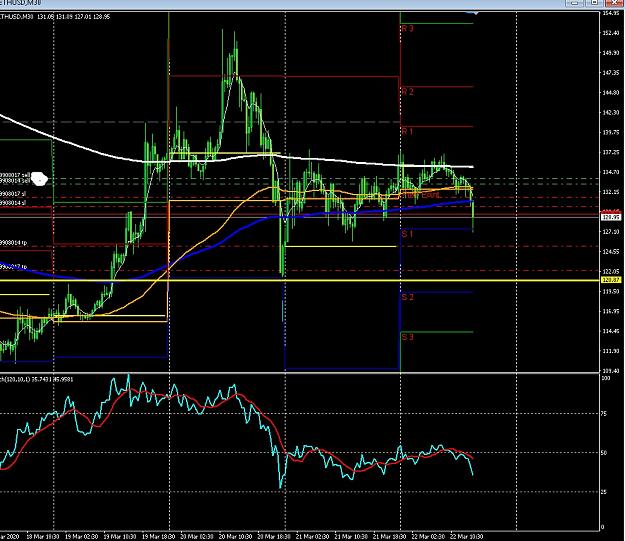Image resolution: width=625 pixels, height=541 pixels.
Task: Click the stochastic scale value 50
Action: coord(604,453)
